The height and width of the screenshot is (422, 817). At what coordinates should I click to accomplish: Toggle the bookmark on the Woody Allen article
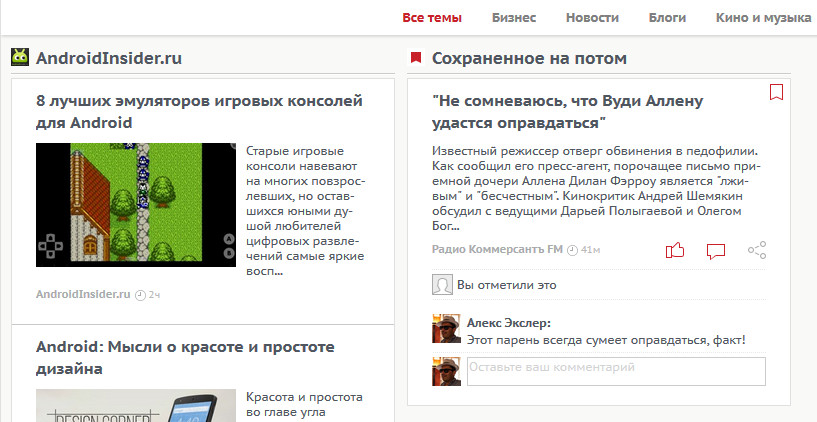(x=776, y=93)
